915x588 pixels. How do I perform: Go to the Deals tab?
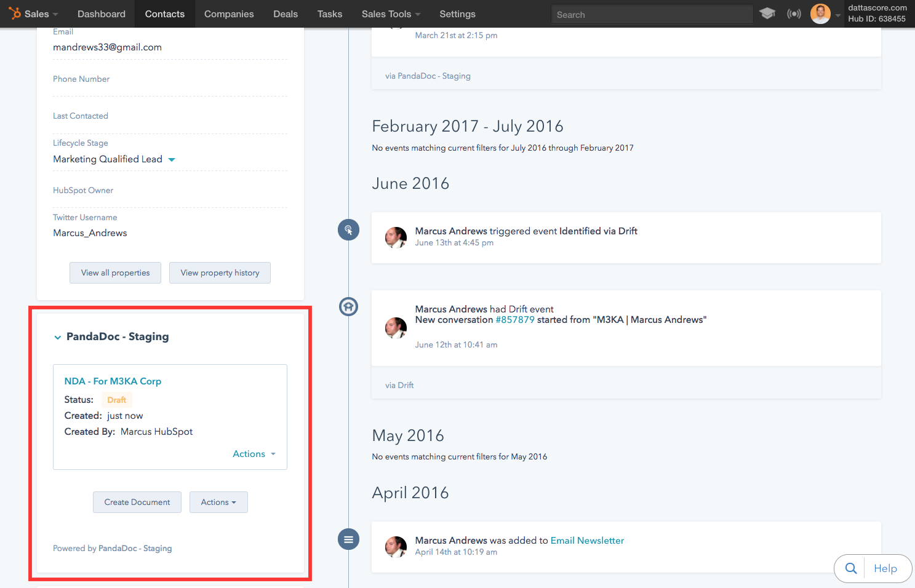286,14
